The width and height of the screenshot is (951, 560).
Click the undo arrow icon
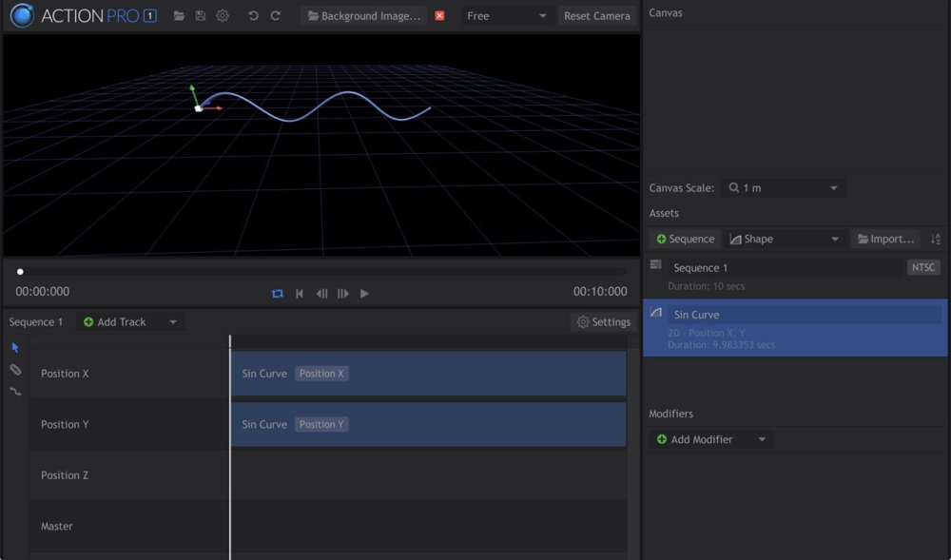[253, 16]
